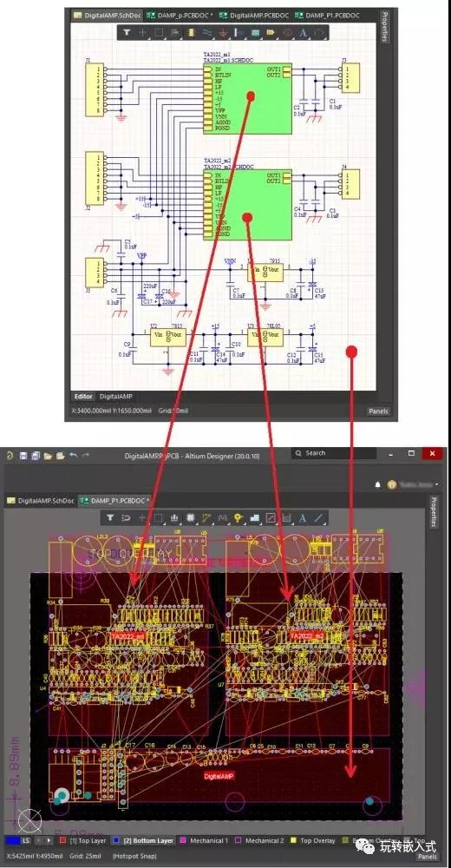Click the place component icon in PCB toolbar
The height and width of the screenshot is (868, 451).
coord(190,518)
